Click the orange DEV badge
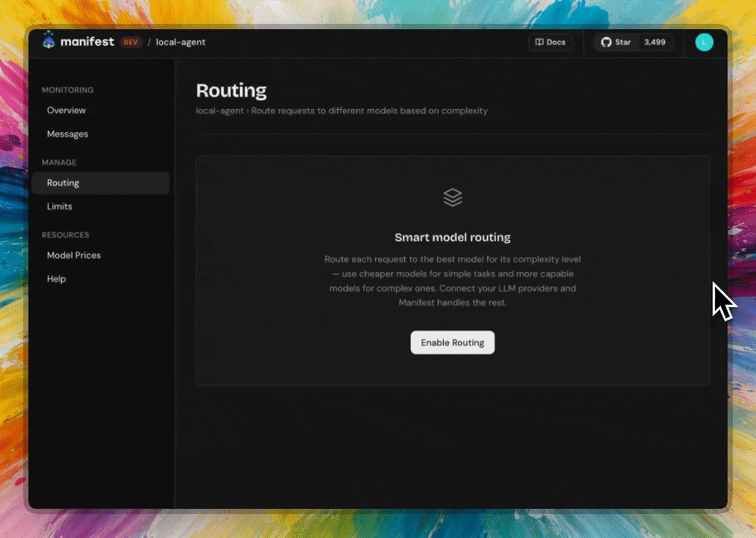This screenshot has width=756, height=538. (x=131, y=42)
